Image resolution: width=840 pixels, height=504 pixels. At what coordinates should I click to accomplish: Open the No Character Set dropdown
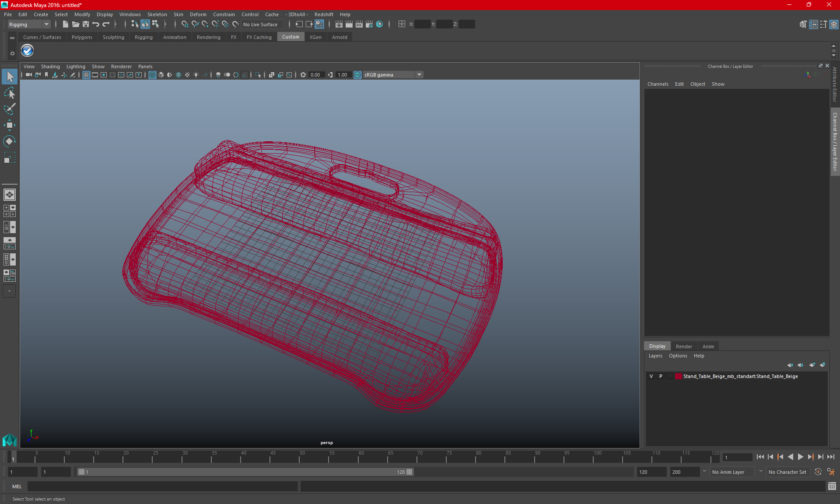click(x=789, y=472)
